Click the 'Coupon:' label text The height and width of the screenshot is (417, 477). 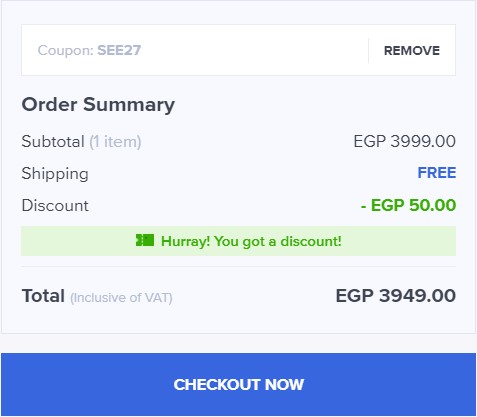(x=66, y=50)
